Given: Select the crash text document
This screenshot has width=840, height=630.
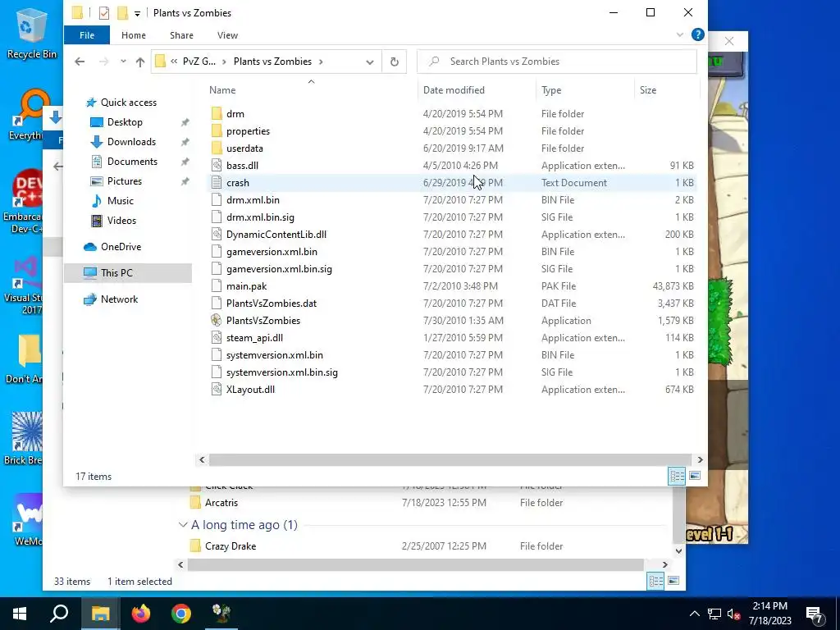Looking at the screenshot, I should 237,183.
